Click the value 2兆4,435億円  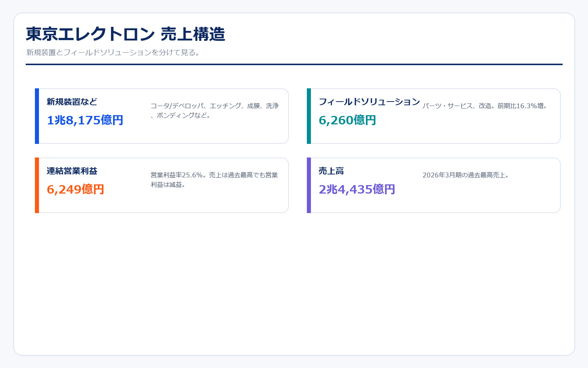(357, 190)
